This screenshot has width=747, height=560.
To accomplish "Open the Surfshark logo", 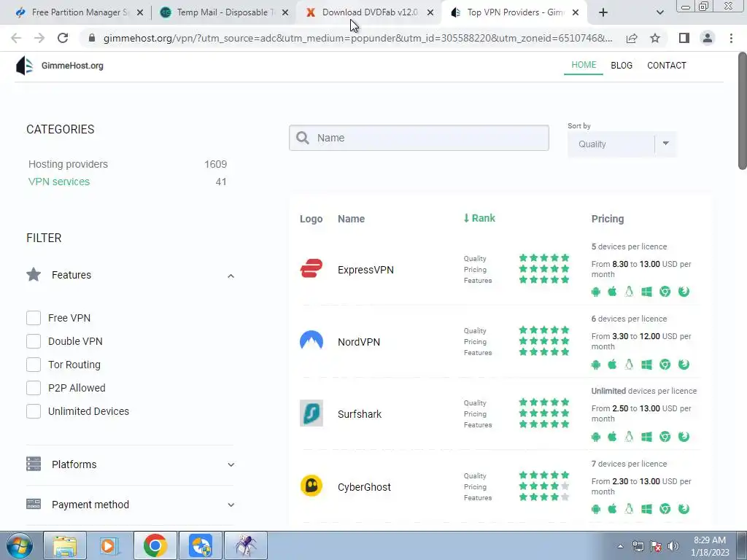I will tap(311, 413).
